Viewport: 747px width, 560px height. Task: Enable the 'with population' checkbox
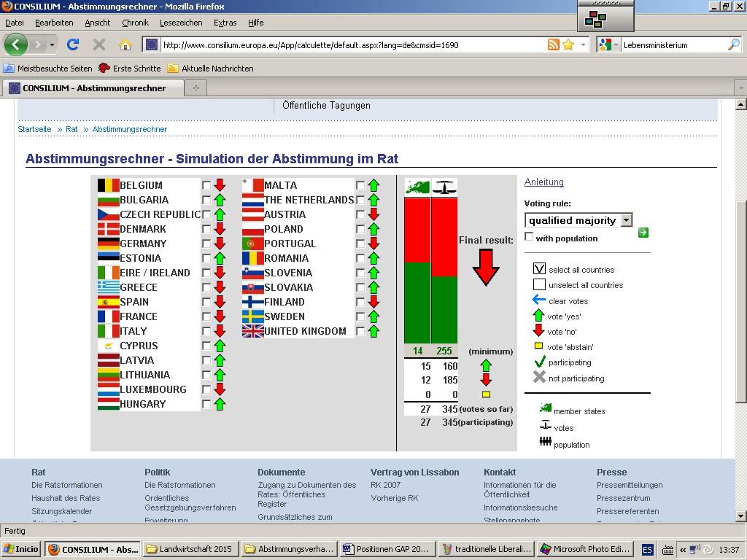tap(529, 237)
